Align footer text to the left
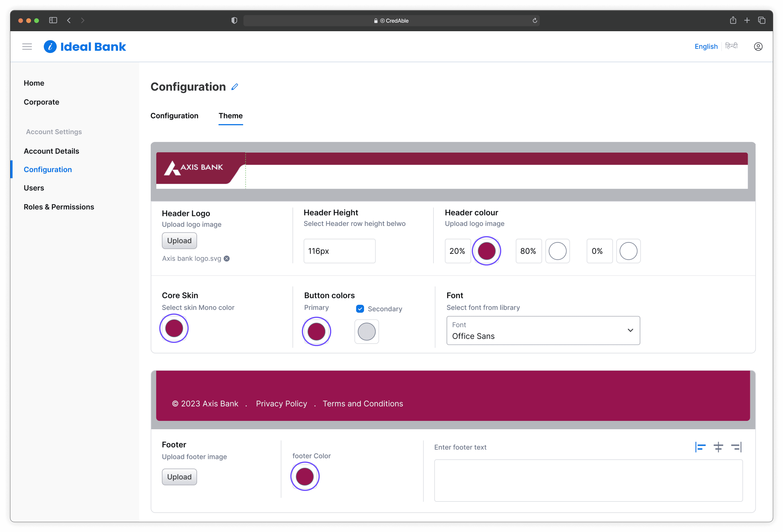The image size is (783, 532). (x=700, y=447)
